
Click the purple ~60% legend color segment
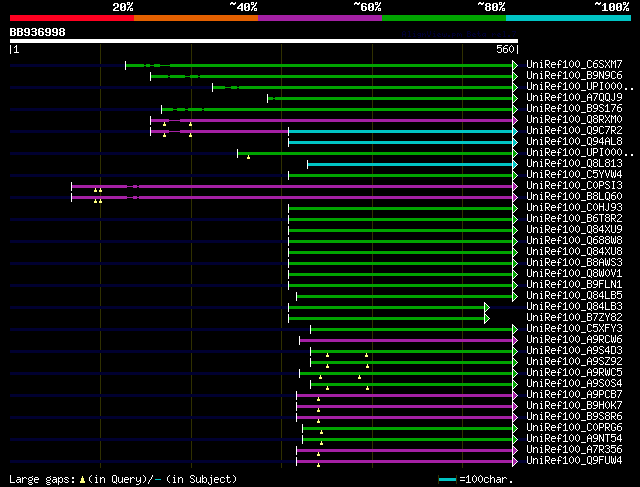[x=320, y=18]
